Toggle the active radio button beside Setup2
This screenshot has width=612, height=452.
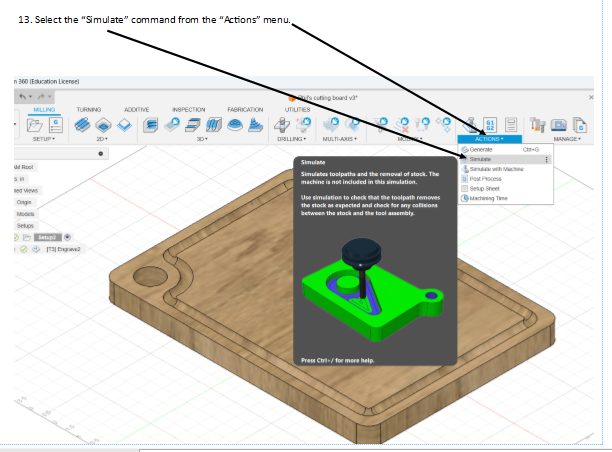coord(68,237)
